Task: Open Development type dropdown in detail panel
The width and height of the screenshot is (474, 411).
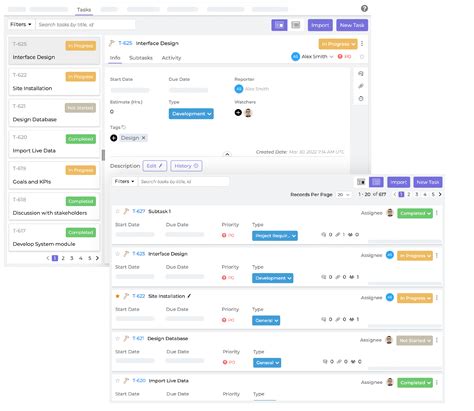Action: [x=191, y=114]
